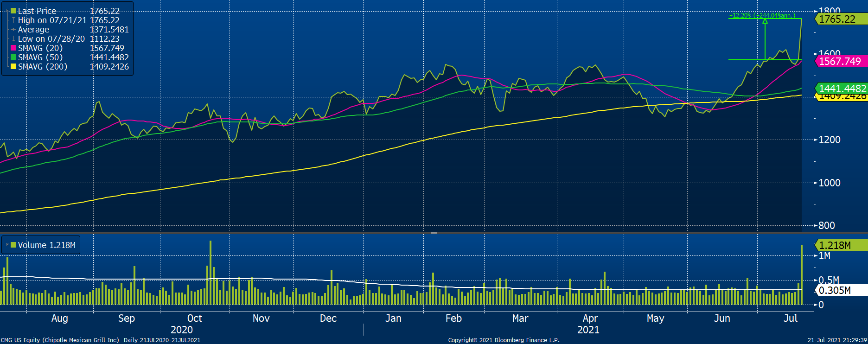The width and height of the screenshot is (868, 344).
Task: Expand the Volume legend tree
Action: 7,245
